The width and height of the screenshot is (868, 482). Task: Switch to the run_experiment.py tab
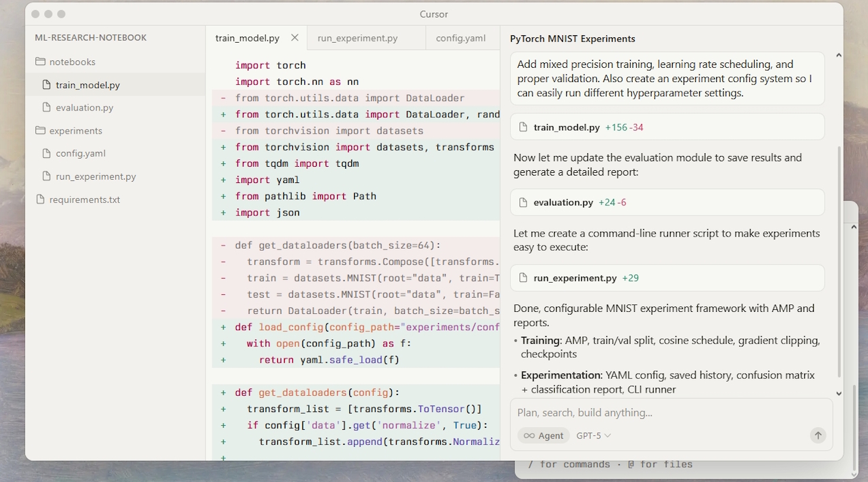pos(357,38)
